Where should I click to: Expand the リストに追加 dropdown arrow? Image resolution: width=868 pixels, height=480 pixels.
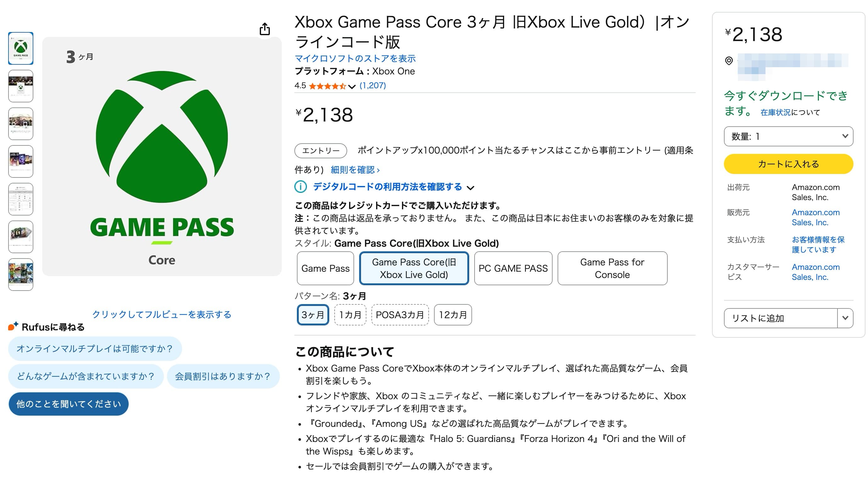click(x=845, y=318)
